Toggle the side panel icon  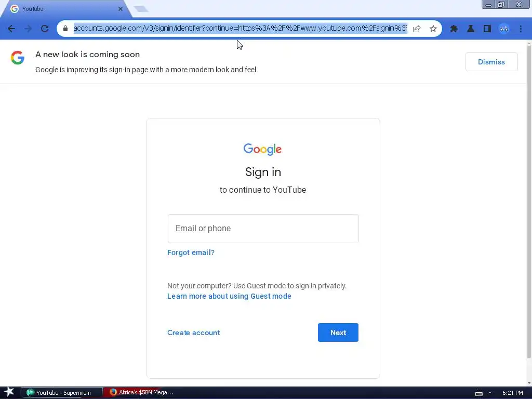pyautogui.click(x=487, y=29)
